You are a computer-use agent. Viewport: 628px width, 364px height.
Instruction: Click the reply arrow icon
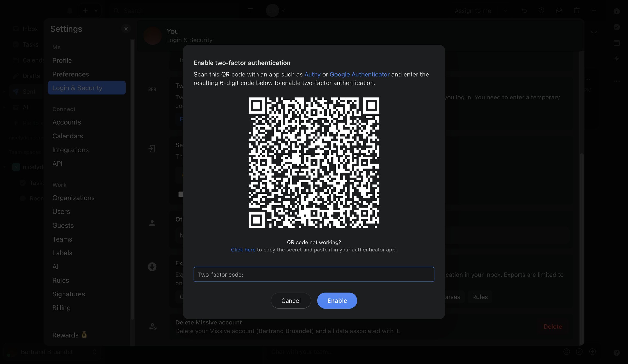pos(524,10)
